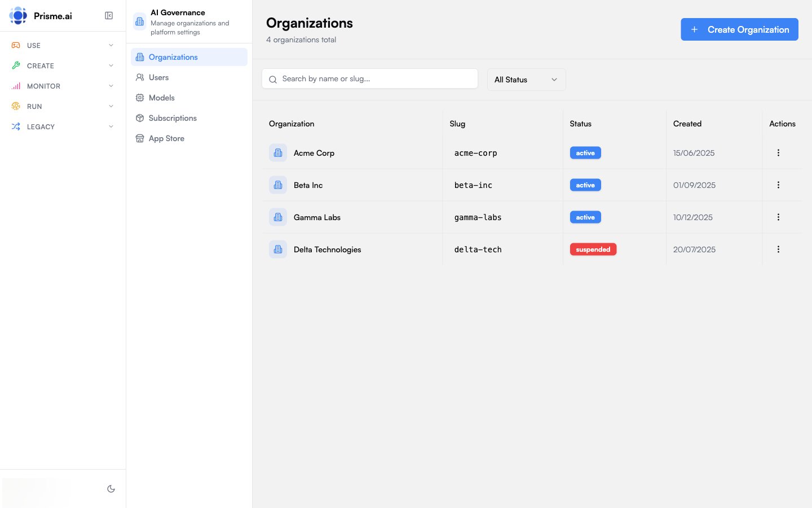Collapse the sidebar with the panel icon
This screenshot has width=812, height=508.
[x=109, y=16]
